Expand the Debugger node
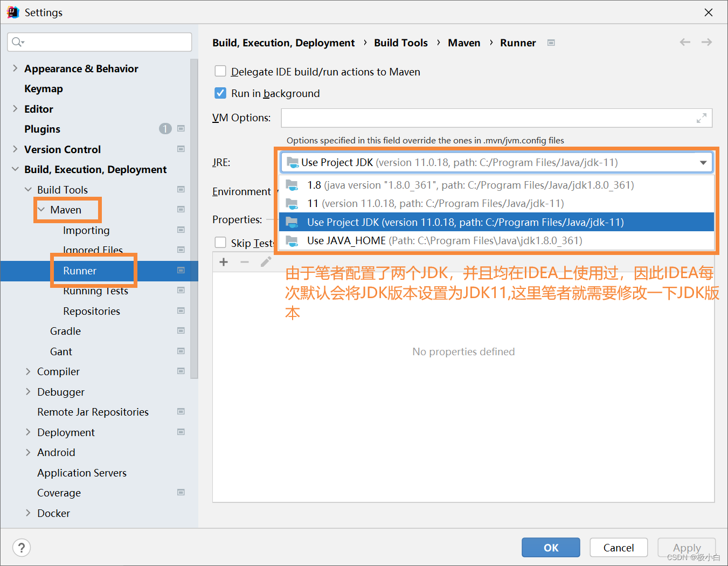728x566 pixels. click(x=28, y=391)
